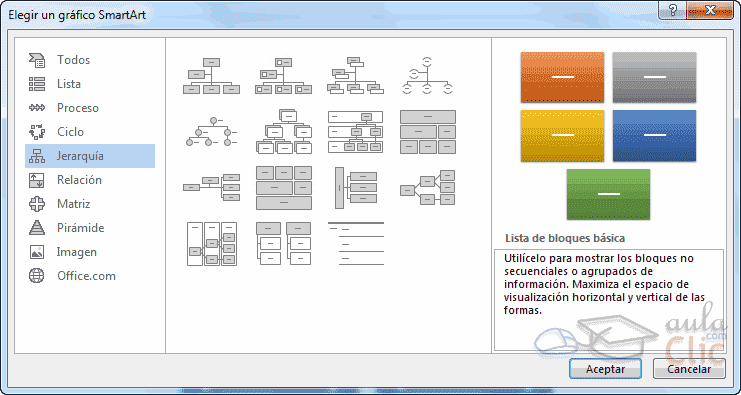Select the stacked-boxes hierarchy layout
The height and width of the screenshot is (395, 741).
[284, 131]
